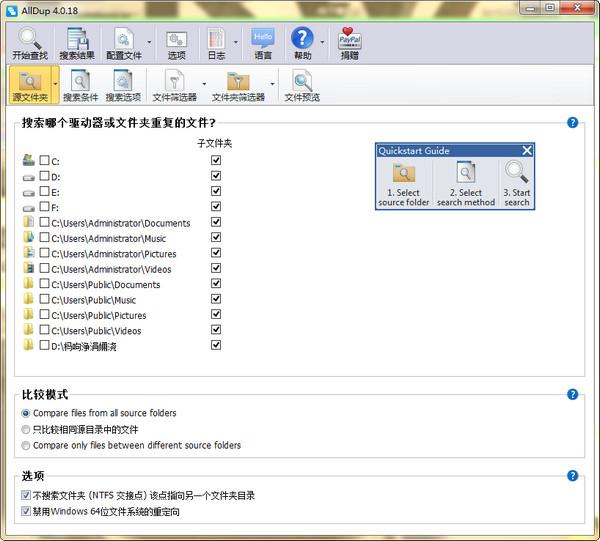Click the PayPal 捐赠 donate icon

(349, 44)
